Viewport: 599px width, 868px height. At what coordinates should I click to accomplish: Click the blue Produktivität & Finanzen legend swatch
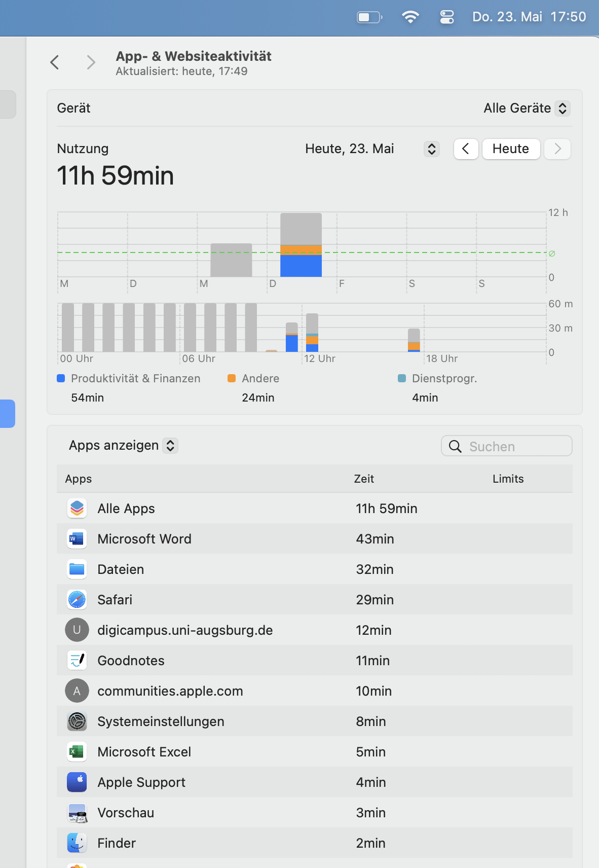(61, 378)
